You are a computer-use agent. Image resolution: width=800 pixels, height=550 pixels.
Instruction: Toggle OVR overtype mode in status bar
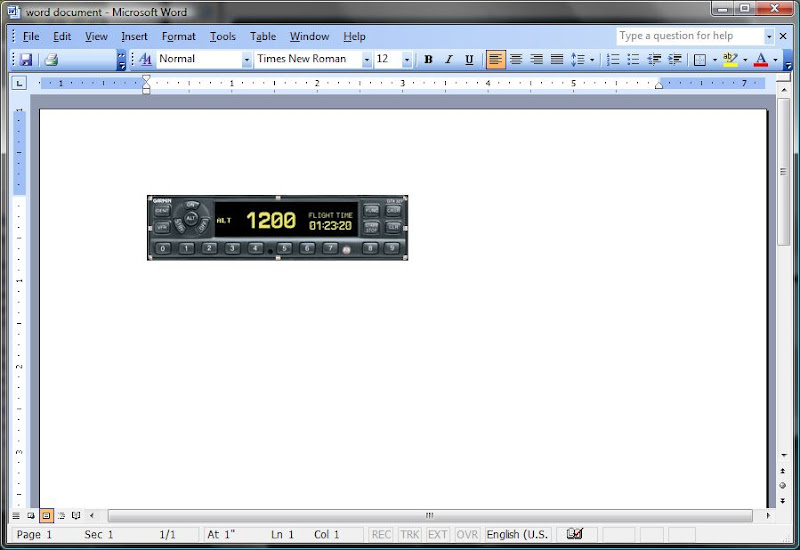pyautogui.click(x=467, y=535)
